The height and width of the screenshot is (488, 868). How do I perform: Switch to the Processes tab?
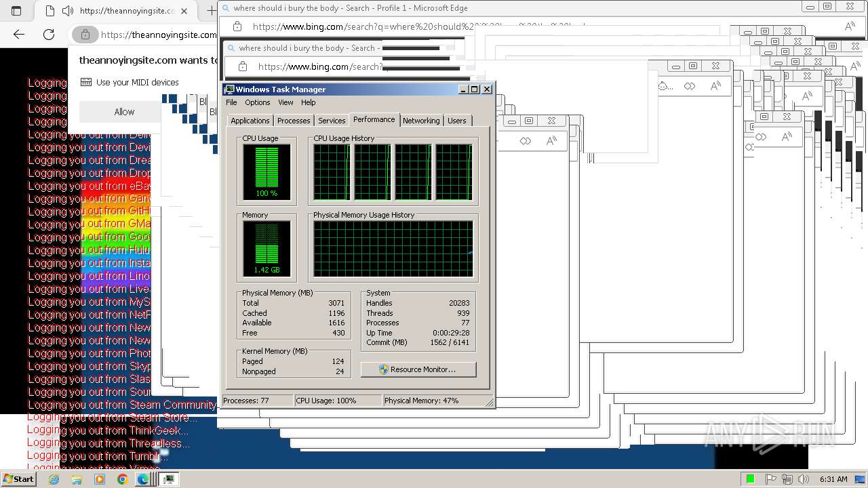(294, 121)
